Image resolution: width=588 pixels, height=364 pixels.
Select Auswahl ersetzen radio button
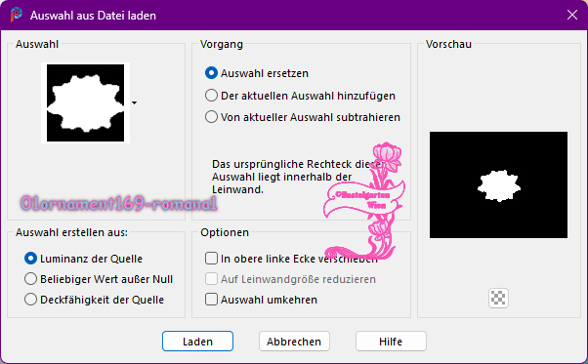[212, 73]
